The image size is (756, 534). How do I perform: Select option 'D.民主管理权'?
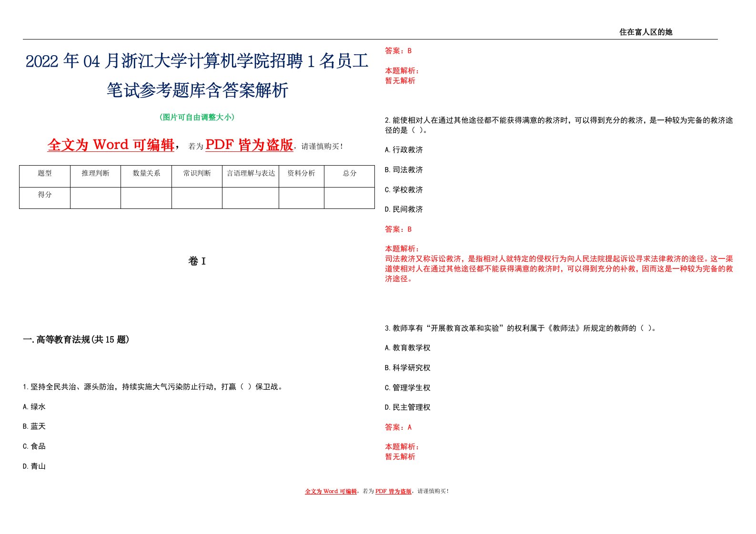(408, 407)
